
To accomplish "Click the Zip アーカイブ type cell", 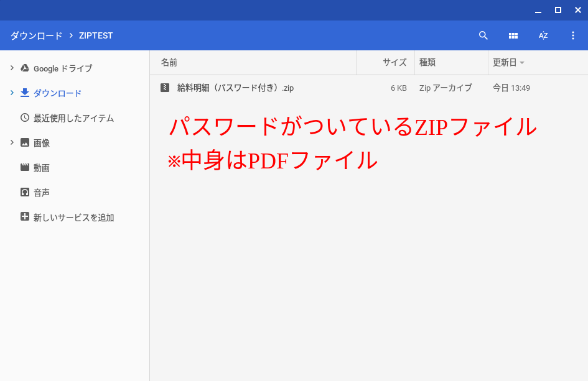I will tap(446, 88).
